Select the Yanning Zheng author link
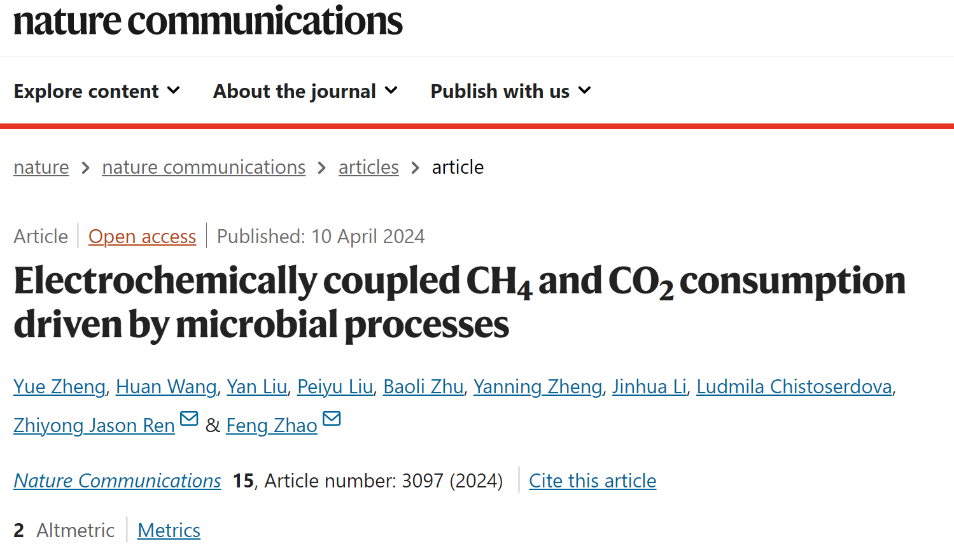The height and width of the screenshot is (560, 954). tap(538, 386)
